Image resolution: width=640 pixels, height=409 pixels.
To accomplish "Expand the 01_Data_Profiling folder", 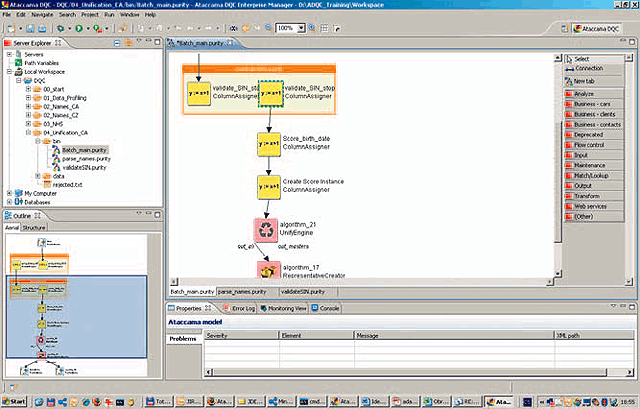I will click(28, 98).
